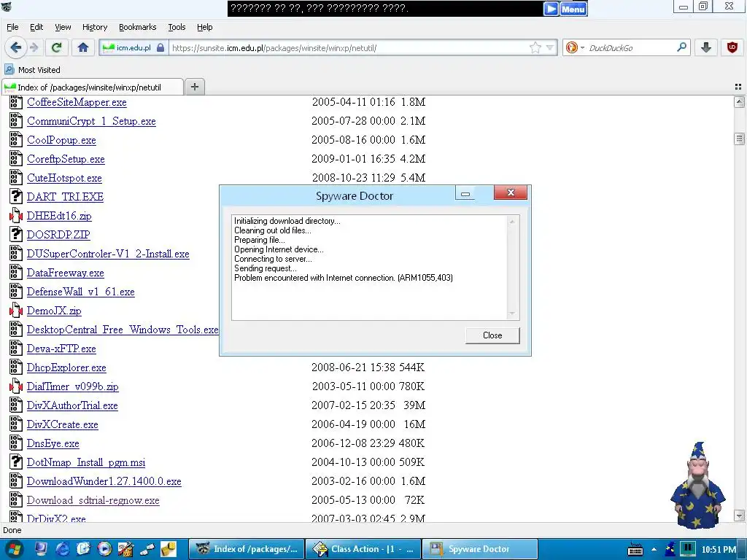Open the DART_TRI.EXE link
This screenshot has height=560, width=747.
[x=65, y=197]
